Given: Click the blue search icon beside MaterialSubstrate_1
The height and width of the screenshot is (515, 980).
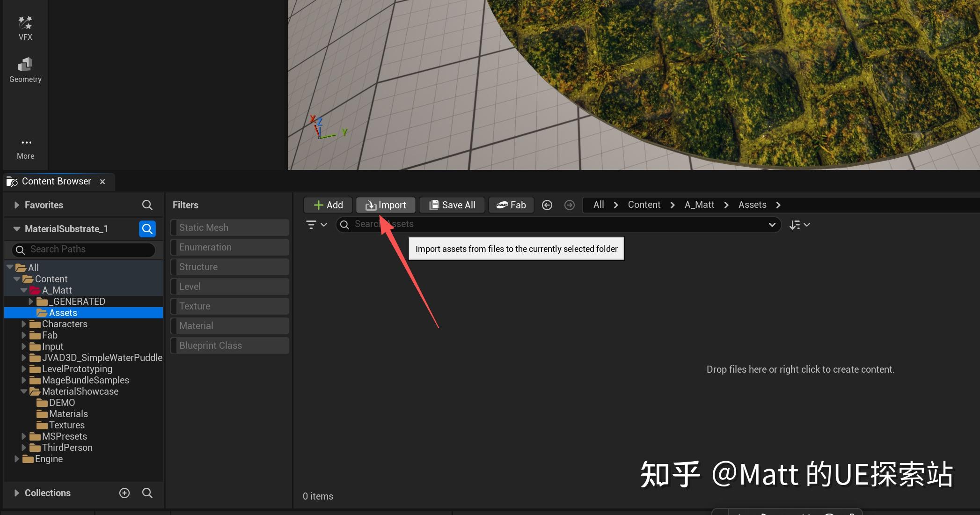Looking at the screenshot, I should (147, 229).
